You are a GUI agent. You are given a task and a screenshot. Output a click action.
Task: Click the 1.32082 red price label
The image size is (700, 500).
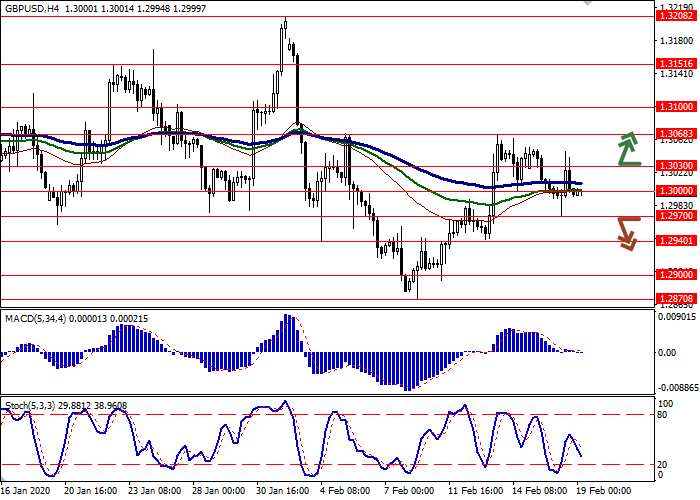pyautogui.click(x=675, y=16)
